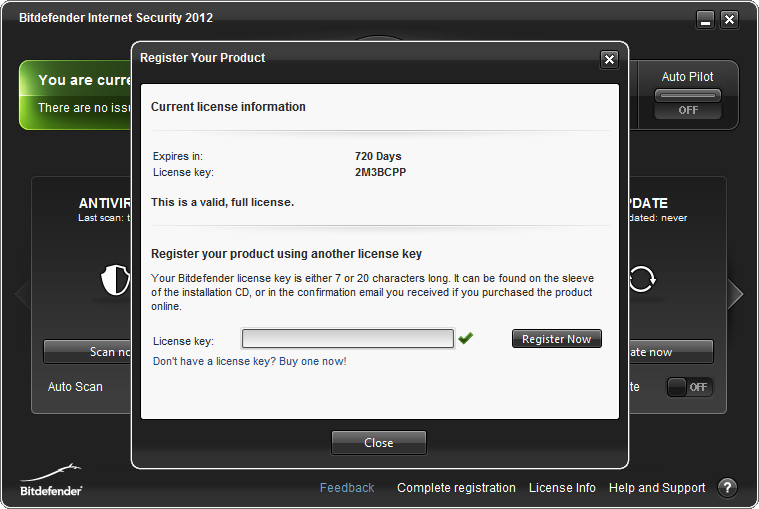Click the update circular arrows icon
The width and height of the screenshot is (759, 509).
tap(641, 280)
